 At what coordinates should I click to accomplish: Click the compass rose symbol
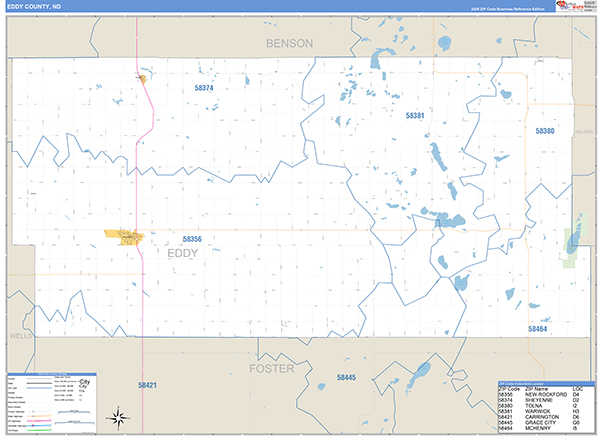pyautogui.click(x=119, y=418)
